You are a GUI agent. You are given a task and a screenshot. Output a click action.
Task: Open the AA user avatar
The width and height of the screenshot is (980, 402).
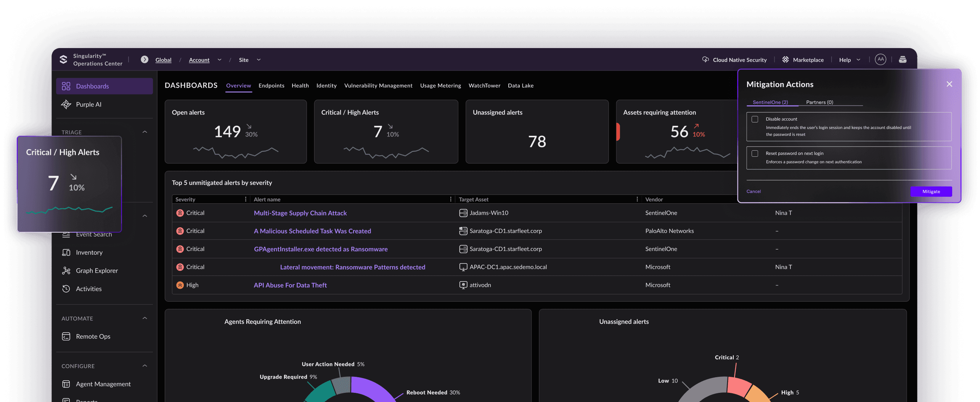(880, 59)
